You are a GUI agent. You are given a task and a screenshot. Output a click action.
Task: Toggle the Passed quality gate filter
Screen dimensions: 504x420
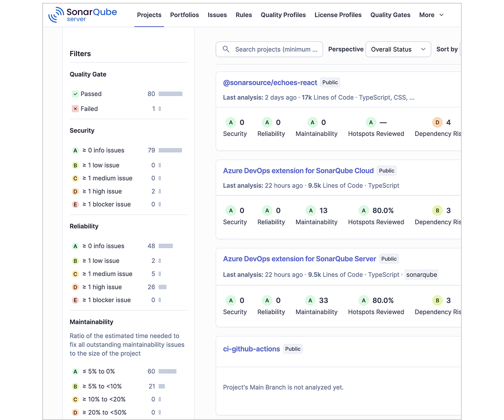coord(126,94)
